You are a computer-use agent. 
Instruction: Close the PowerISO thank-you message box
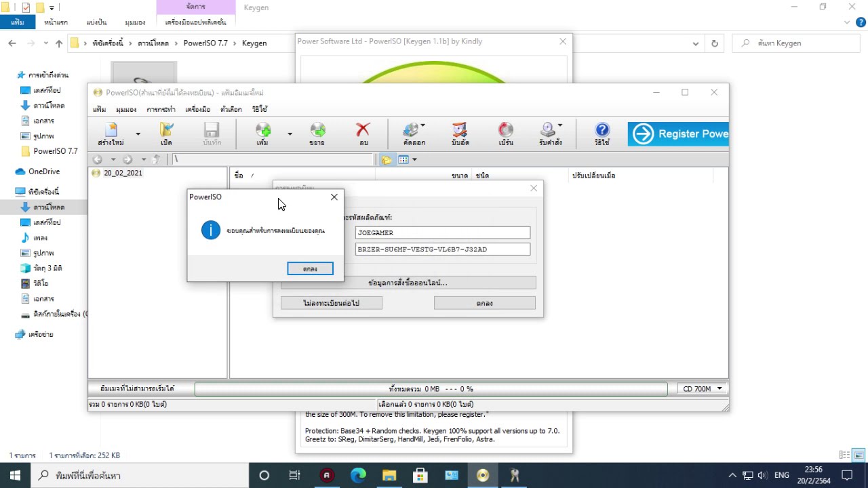pyautogui.click(x=334, y=197)
